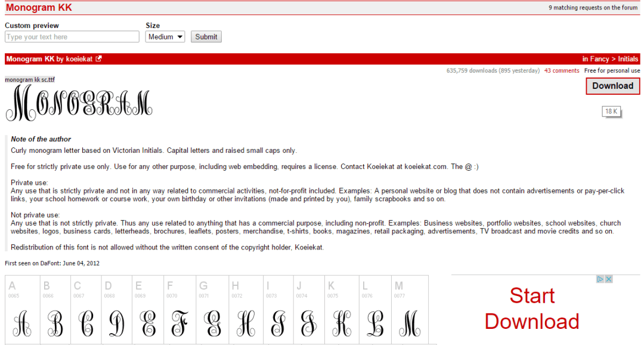This screenshot has width=644, height=345.
Task: Select the letter G glyph cell
Action: (213, 310)
